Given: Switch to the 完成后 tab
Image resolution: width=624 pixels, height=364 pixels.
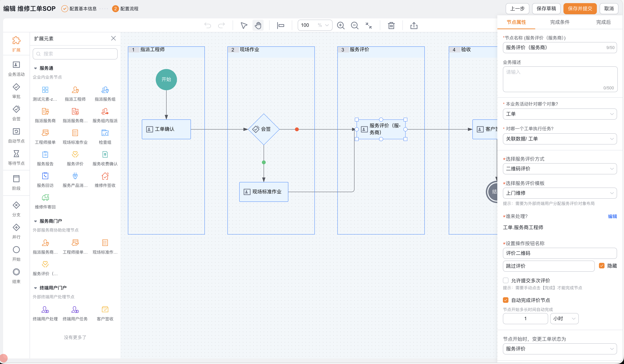Looking at the screenshot, I should pos(603,22).
